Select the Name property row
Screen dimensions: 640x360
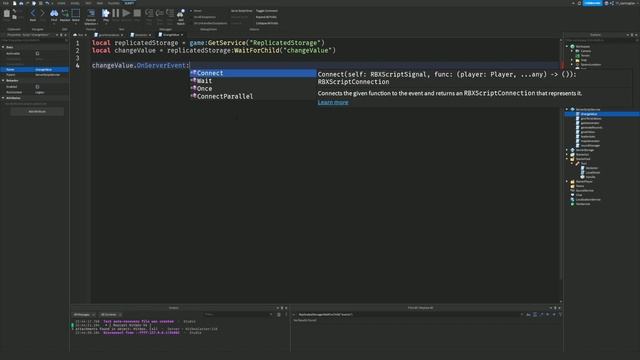(x=34, y=70)
